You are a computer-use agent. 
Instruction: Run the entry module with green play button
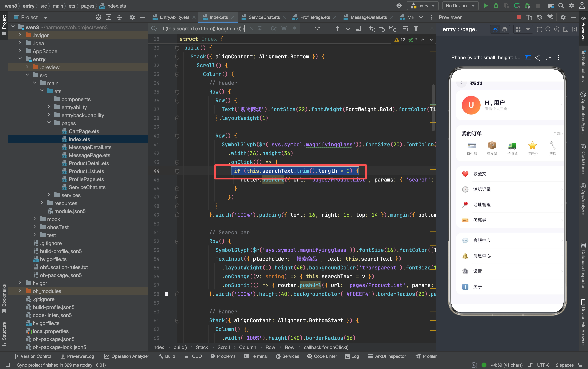pyautogui.click(x=486, y=6)
